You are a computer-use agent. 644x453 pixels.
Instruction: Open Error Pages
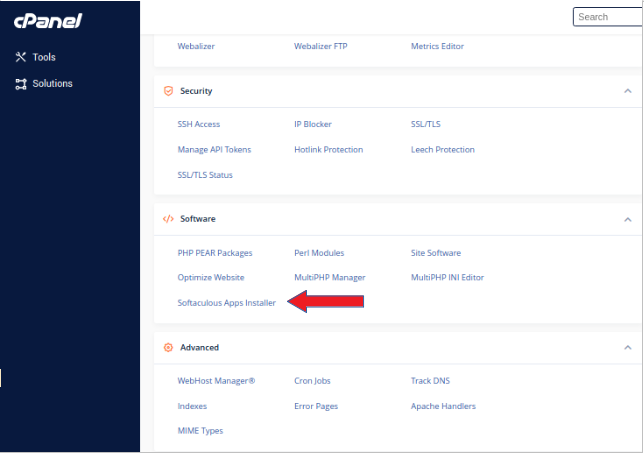pos(316,406)
